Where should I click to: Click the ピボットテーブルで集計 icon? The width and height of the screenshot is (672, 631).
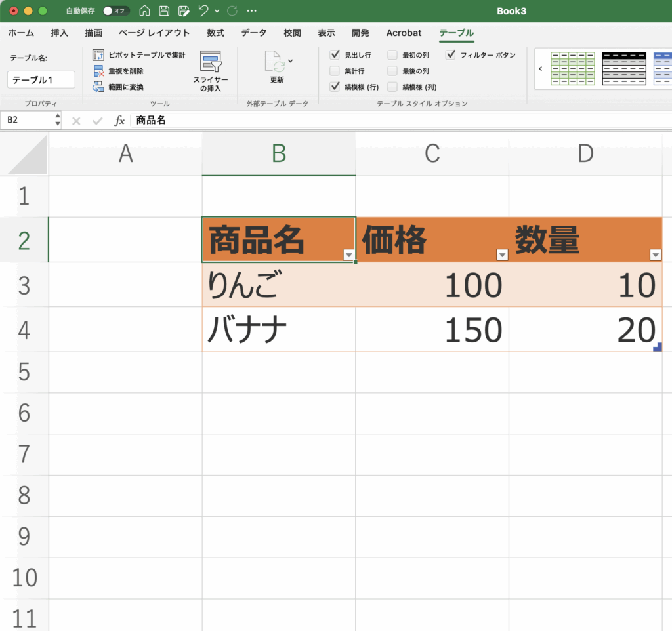[x=98, y=55]
